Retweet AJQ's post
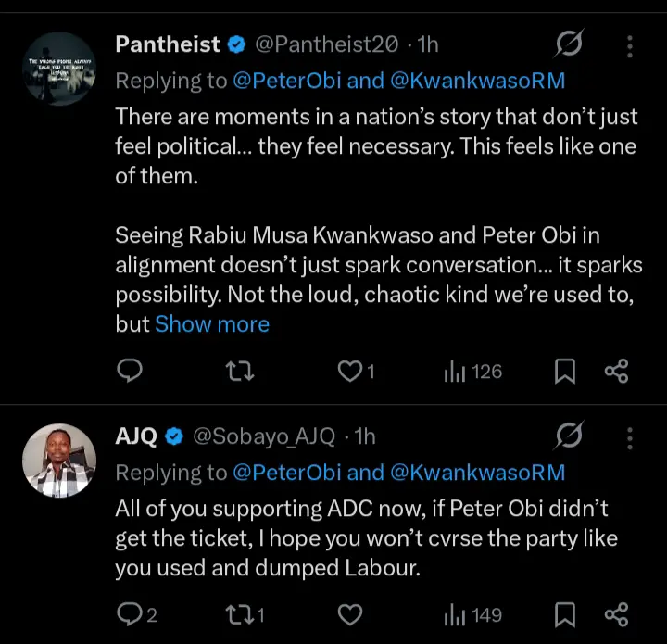 tap(240, 614)
